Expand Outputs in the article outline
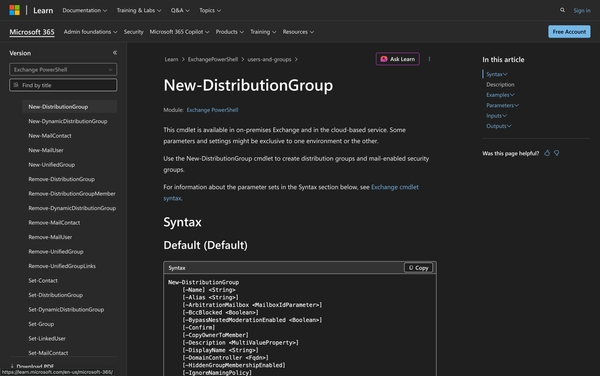 coord(499,126)
